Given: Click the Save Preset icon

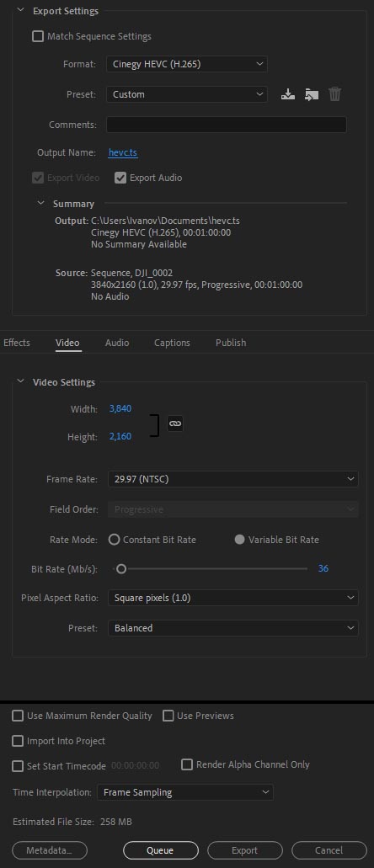Looking at the screenshot, I should [287, 94].
